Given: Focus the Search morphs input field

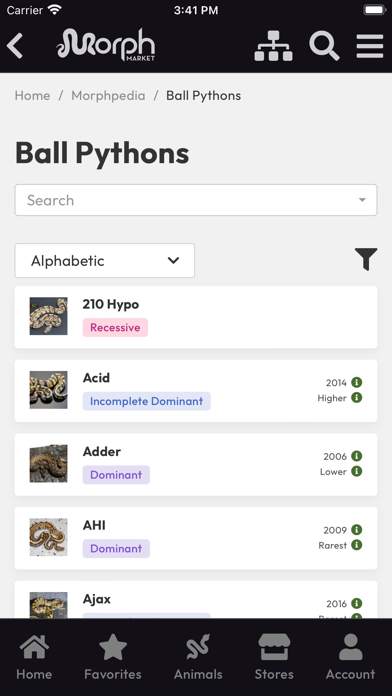Looking at the screenshot, I should point(196,200).
